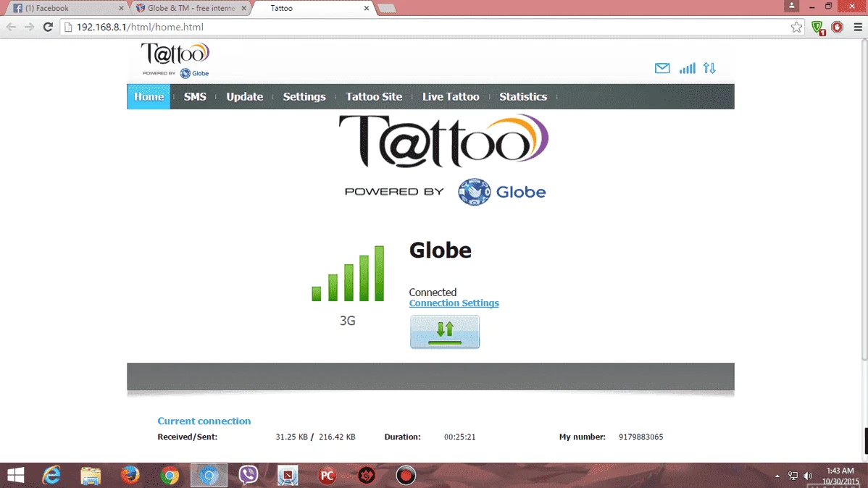Open Connection Settings link
Viewport: 868px width, 488px height.
(x=454, y=303)
